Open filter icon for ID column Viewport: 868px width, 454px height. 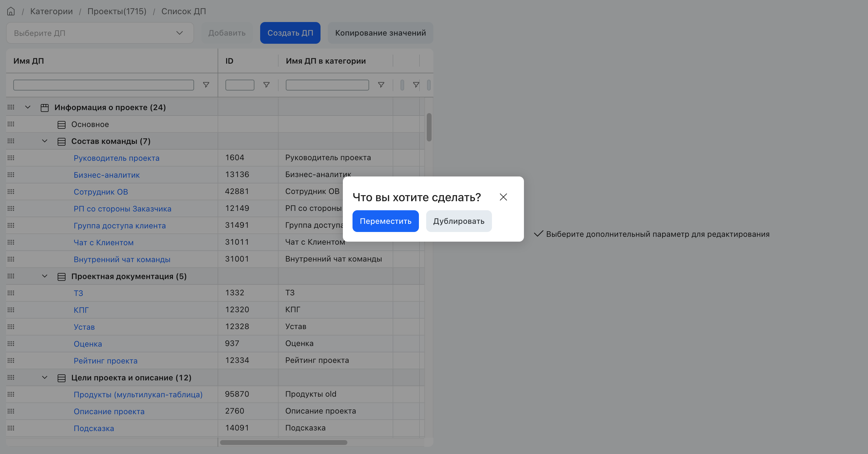[266, 85]
